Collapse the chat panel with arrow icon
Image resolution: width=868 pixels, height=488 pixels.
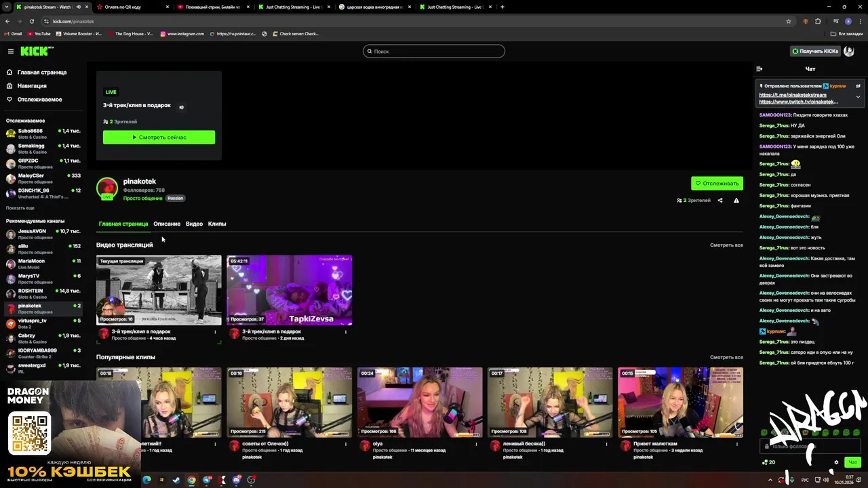759,69
